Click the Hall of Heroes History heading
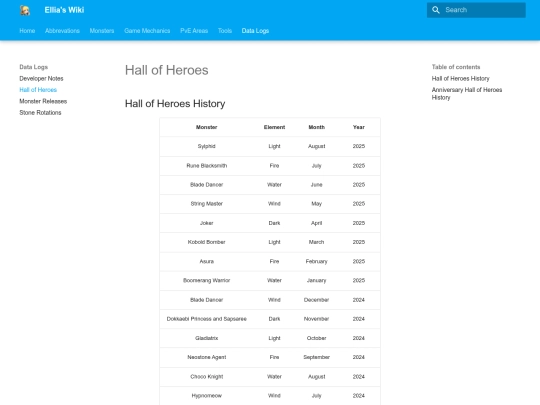Screen dimensions: 540x405 pyautogui.click(x=175, y=104)
